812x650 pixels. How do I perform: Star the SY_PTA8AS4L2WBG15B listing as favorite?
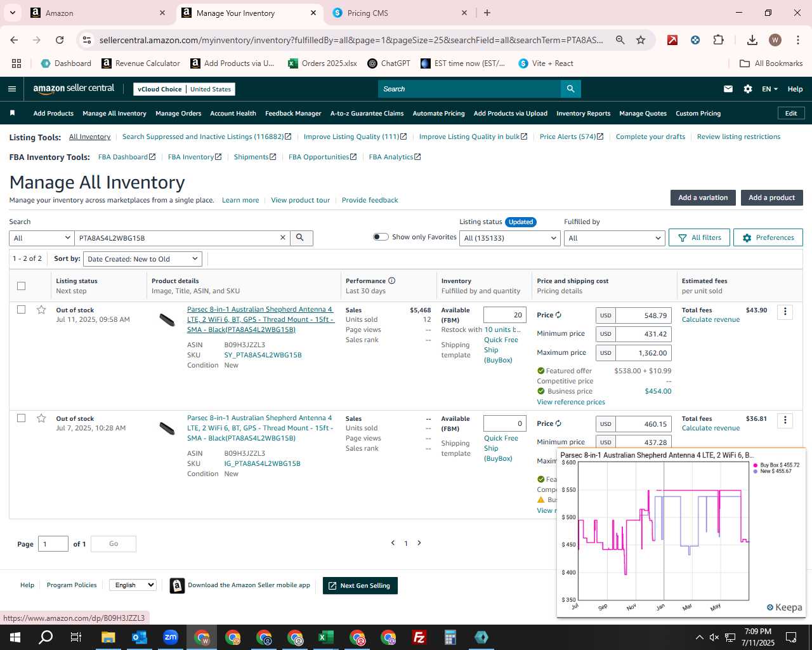coord(41,310)
